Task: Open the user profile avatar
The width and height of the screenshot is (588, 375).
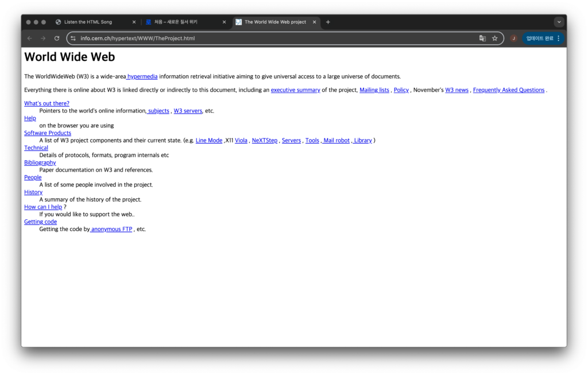Action: click(513, 38)
